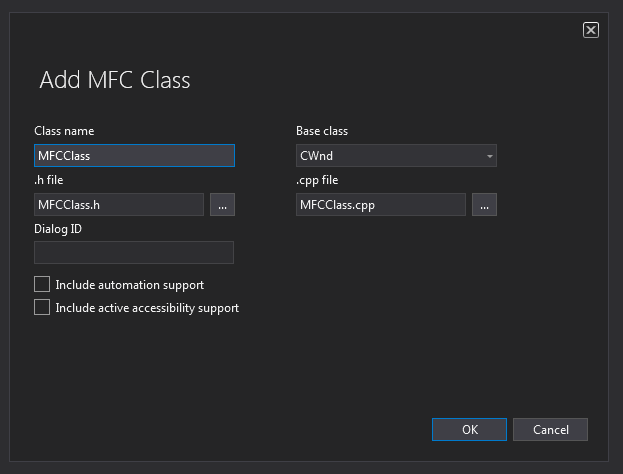This screenshot has height=474, width=623.
Task: Click the Cancel button
Action: 550,430
